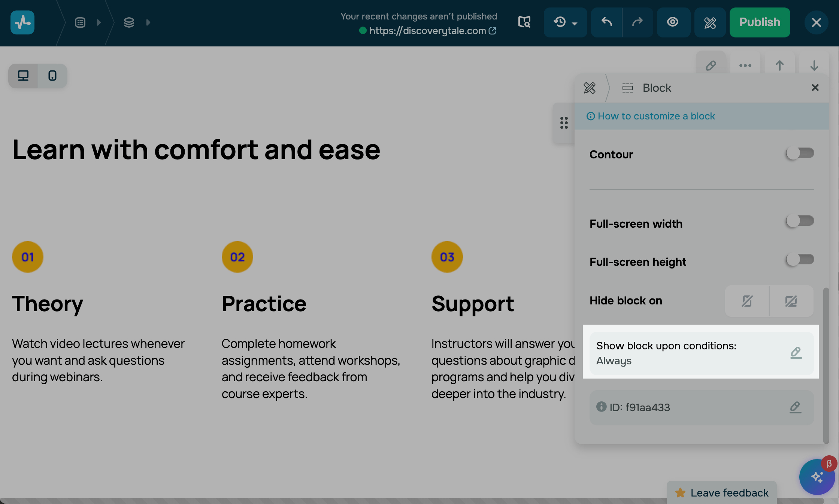Move block down with arrow icon
Image resolution: width=839 pixels, height=504 pixels.
pos(814,66)
